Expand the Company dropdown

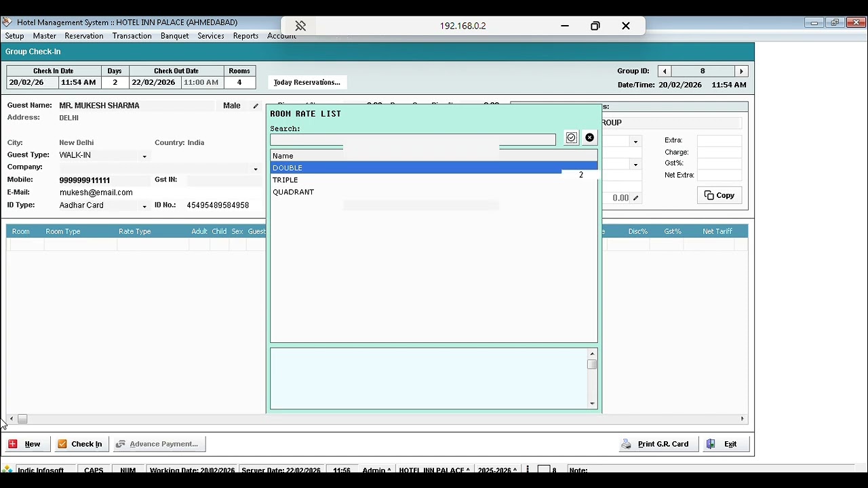click(256, 168)
